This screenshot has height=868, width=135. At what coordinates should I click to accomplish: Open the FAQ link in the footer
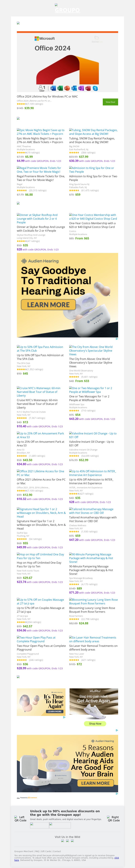37,851
